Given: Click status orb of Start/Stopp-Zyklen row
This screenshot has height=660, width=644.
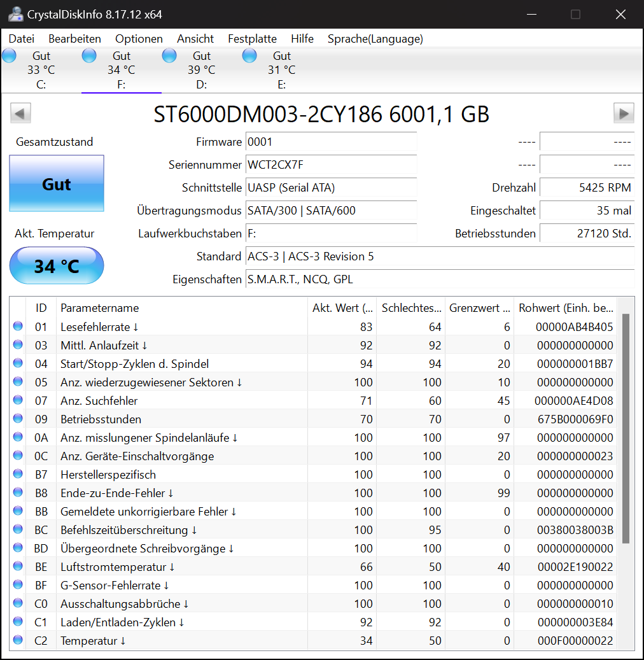Looking at the screenshot, I should pyautogui.click(x=18, y=363).
